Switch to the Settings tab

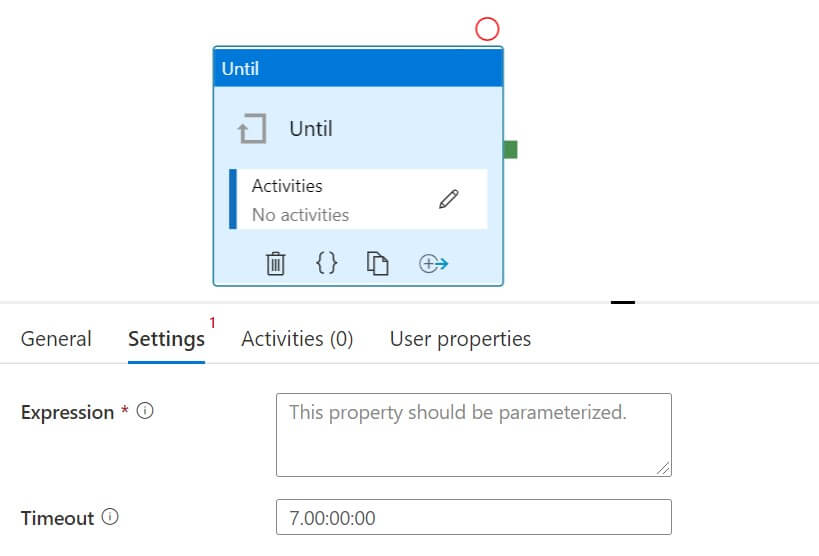tap(166, 339)
